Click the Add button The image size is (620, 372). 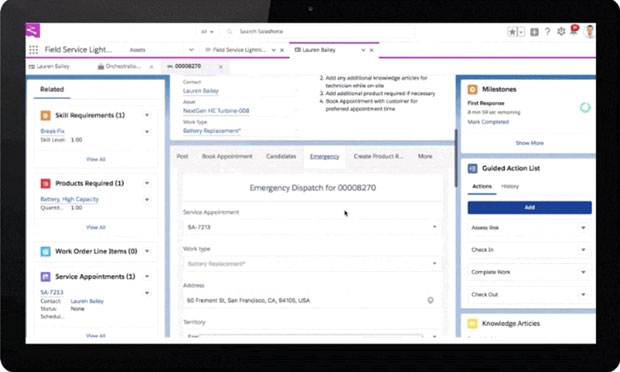click(x=529, y=208)
